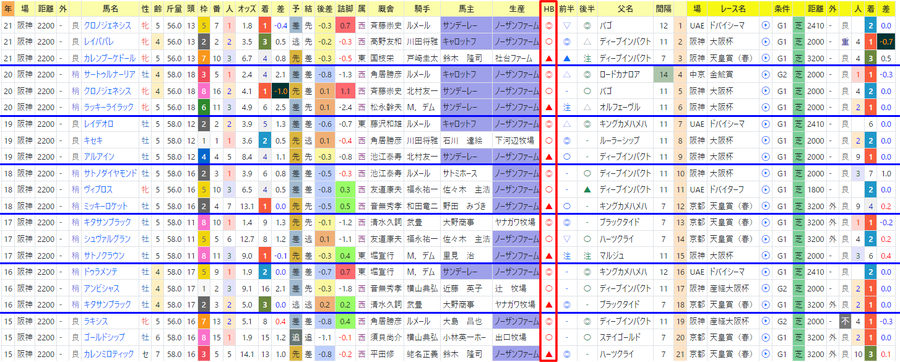Click the オッズ column header

(x=247, y=9)
